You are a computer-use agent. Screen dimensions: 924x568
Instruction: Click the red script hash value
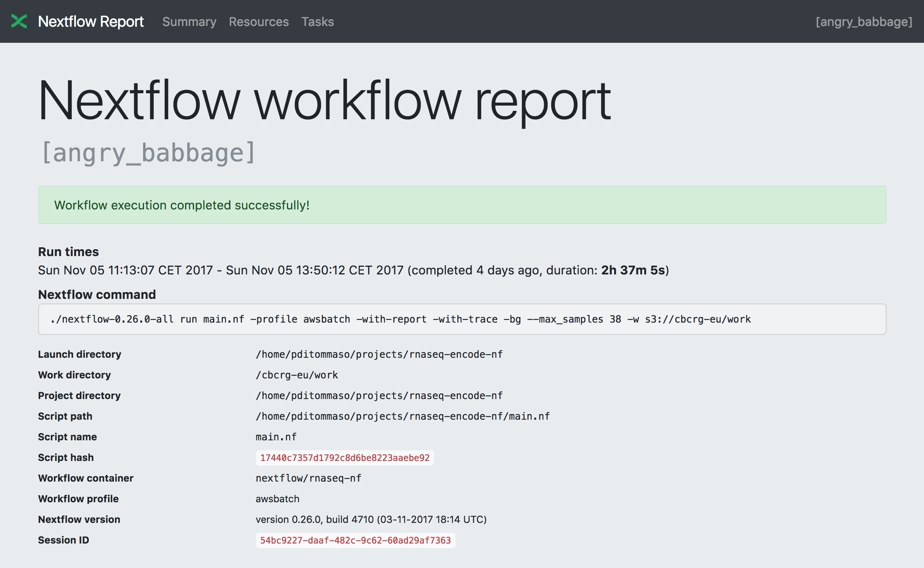click(x=345, y=458)
